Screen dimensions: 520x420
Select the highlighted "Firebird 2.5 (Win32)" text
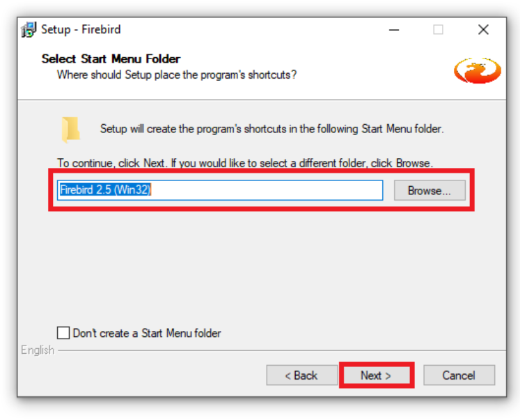(105, 189)
